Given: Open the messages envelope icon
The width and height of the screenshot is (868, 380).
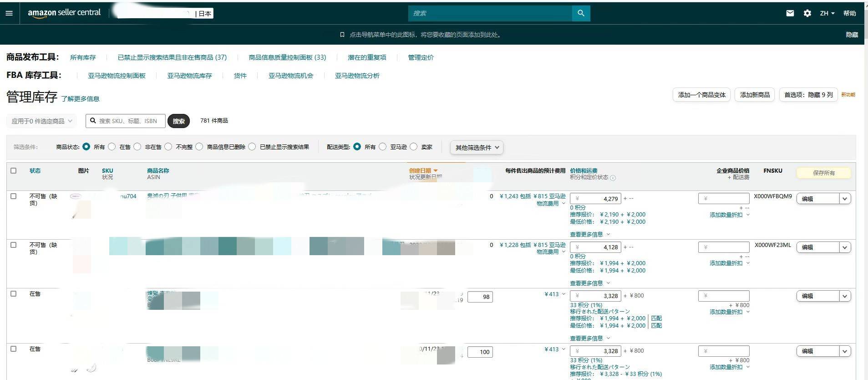Looking at the screenshot, I should (x=790, y=13).
